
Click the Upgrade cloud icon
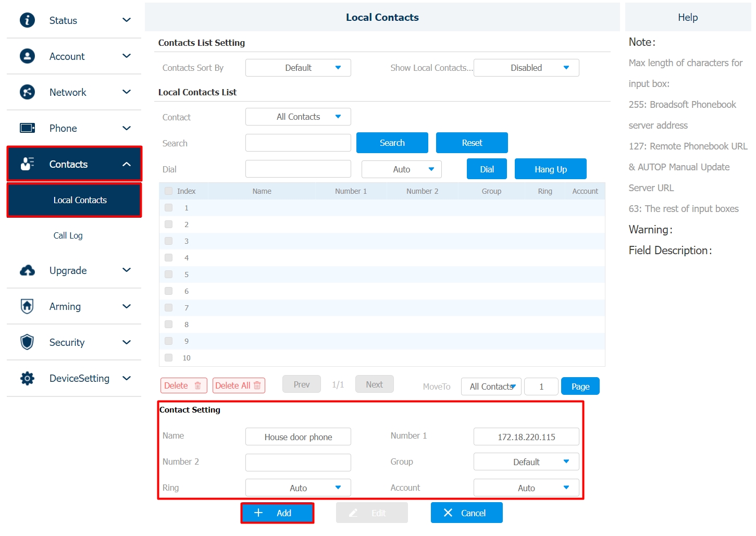click(x=27, y=270)
